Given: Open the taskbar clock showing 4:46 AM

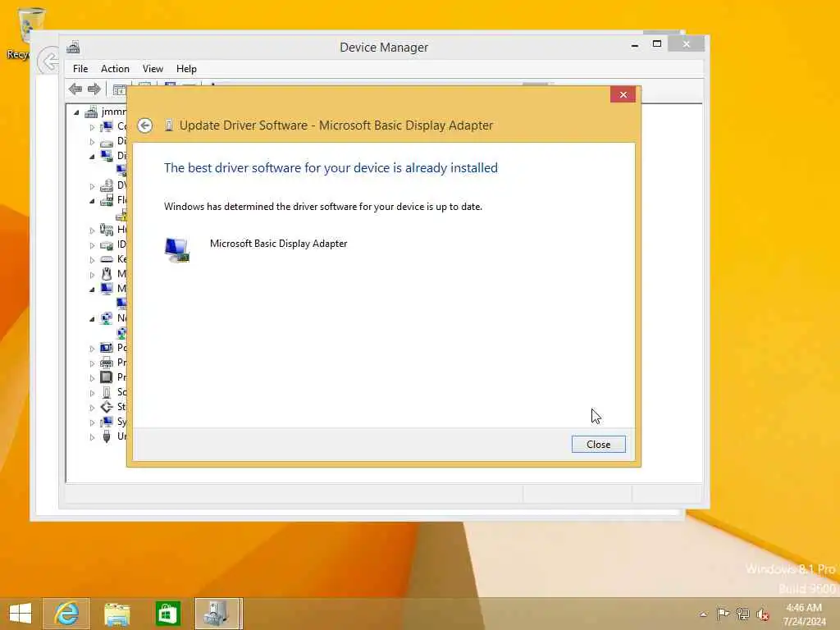Looking at the screenshot, I should (x=804, y=614).
